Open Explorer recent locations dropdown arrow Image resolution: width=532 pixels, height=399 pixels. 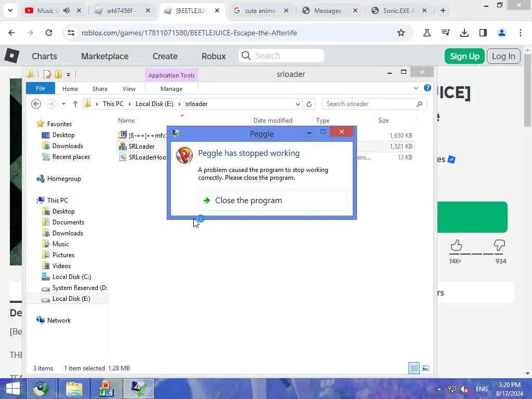coord(63,104)
